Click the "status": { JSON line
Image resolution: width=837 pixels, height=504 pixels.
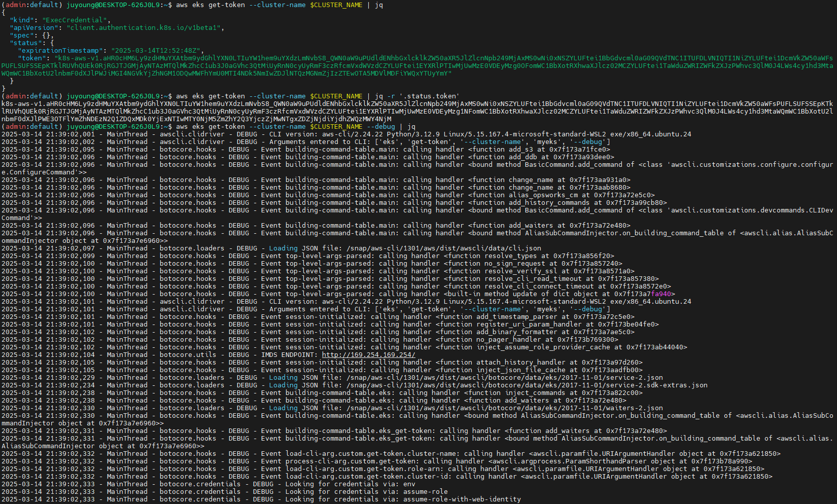pyautogui.click(x=31, y=43)
